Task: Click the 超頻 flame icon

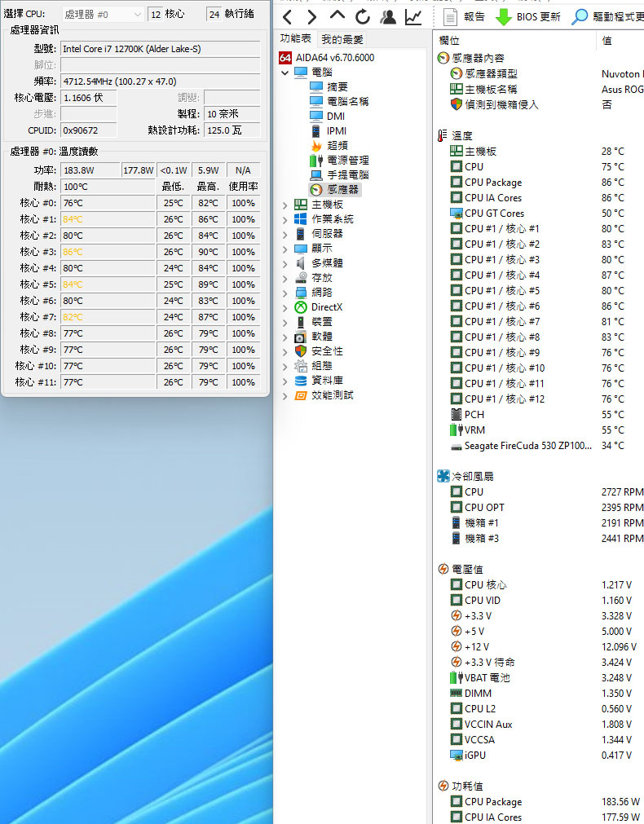Action: [316, 146]
